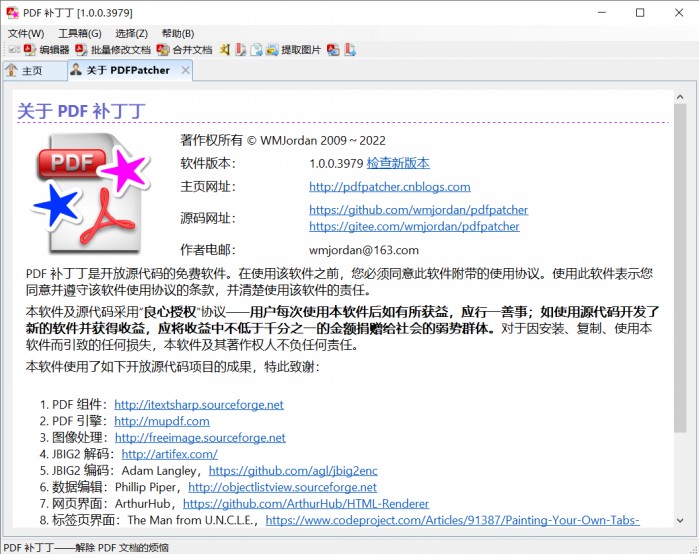699x554 pixels.
Task: Show the 帮助(B) help menu
Action: click(x=178, y=33)
